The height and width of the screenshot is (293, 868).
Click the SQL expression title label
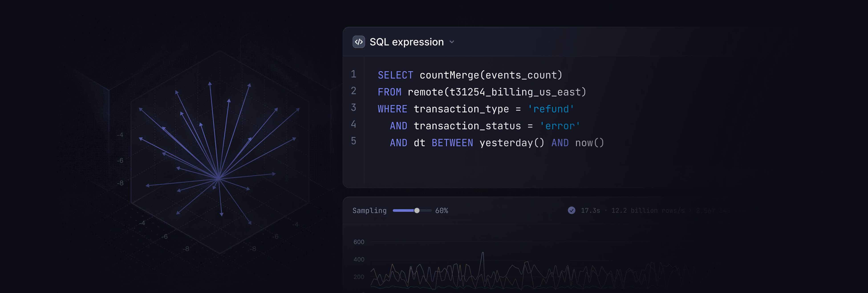(406, 42)
